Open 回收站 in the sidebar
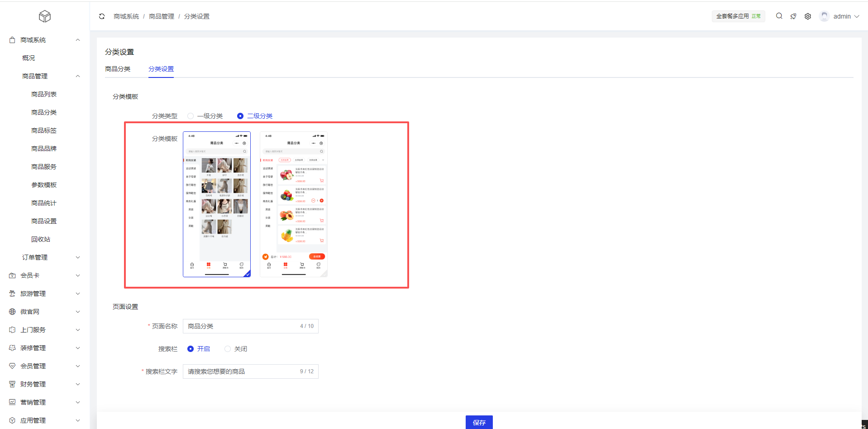Viewport: 868px width, 429px height. click(41, 239)
